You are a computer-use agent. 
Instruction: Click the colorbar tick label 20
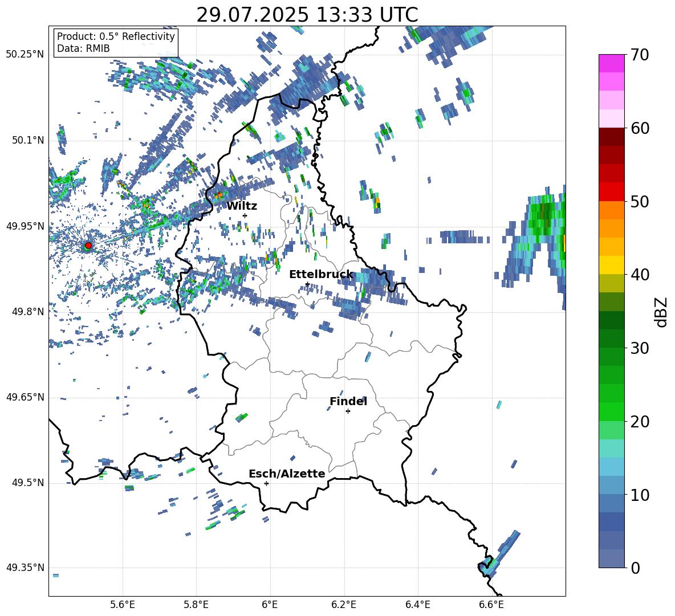640,422
